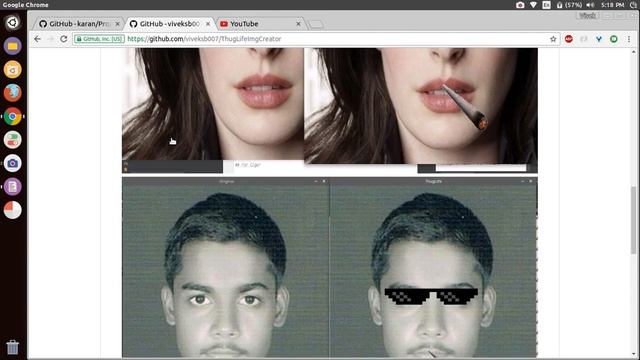Go forward using the browser forward arrow
640x360 pixels.
pos(51,39)
